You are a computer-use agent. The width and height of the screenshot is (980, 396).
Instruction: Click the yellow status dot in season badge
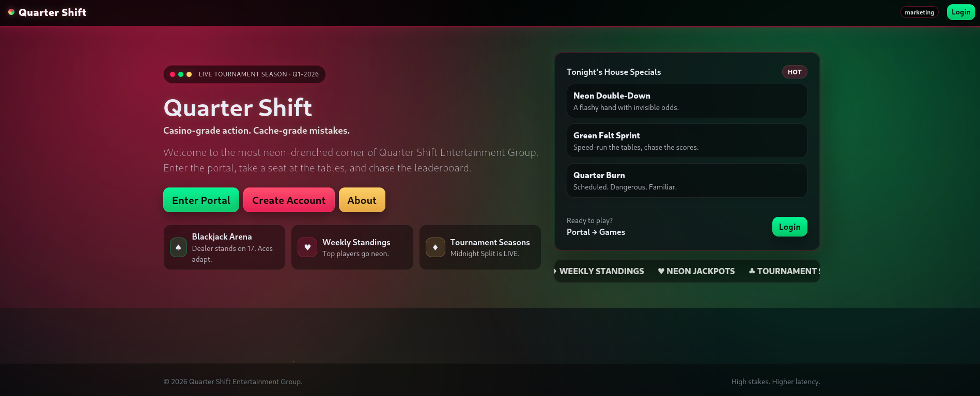click(189, 74)
